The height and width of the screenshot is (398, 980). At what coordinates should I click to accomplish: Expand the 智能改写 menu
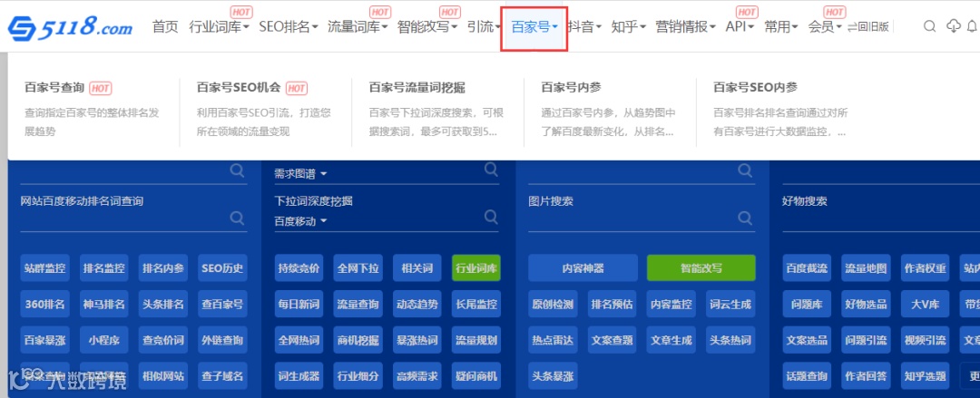pos(427,27)
